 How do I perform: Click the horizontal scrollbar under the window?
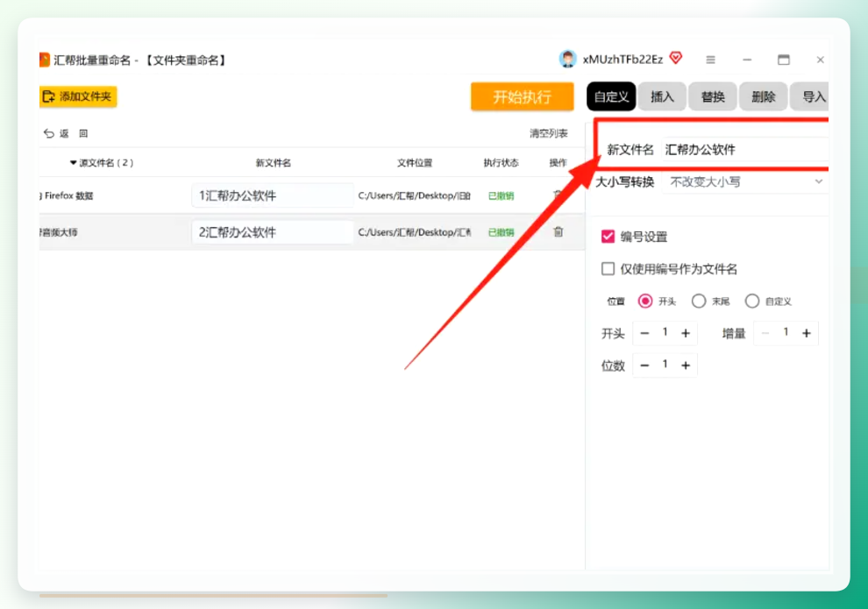point(213,596)
